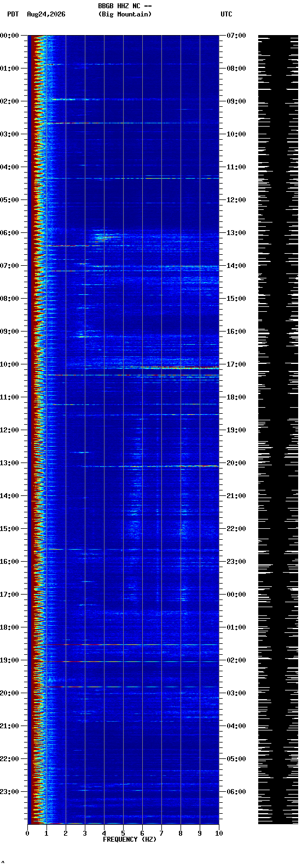
Task: Click the 8 Hz frequency tick label
Action: [181, 833]
